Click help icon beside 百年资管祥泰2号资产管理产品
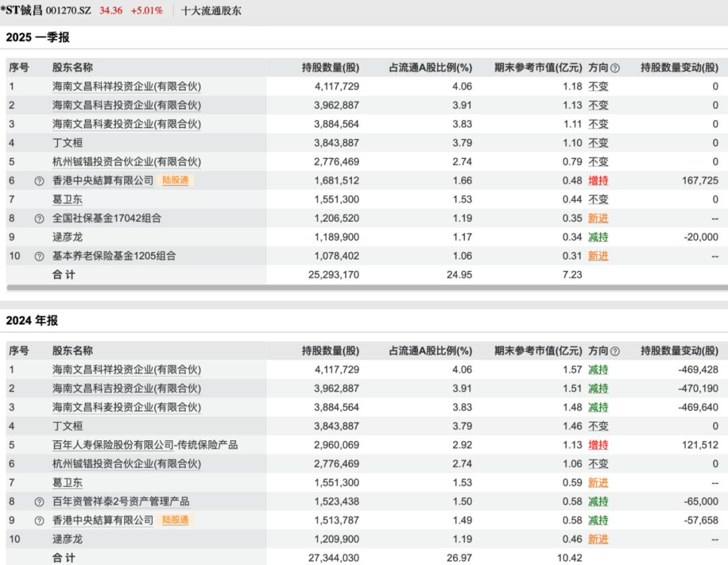The width and height of the screenshot is (728, 565). (x=39, y=502)
